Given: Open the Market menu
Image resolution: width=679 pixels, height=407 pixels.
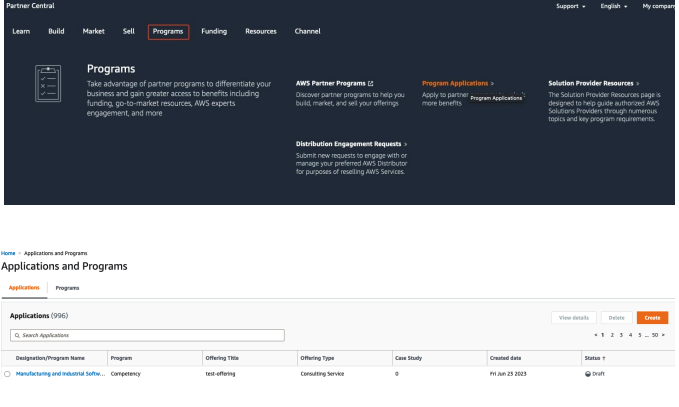Looking at the screenshot, I should click(x=94, y=31).
